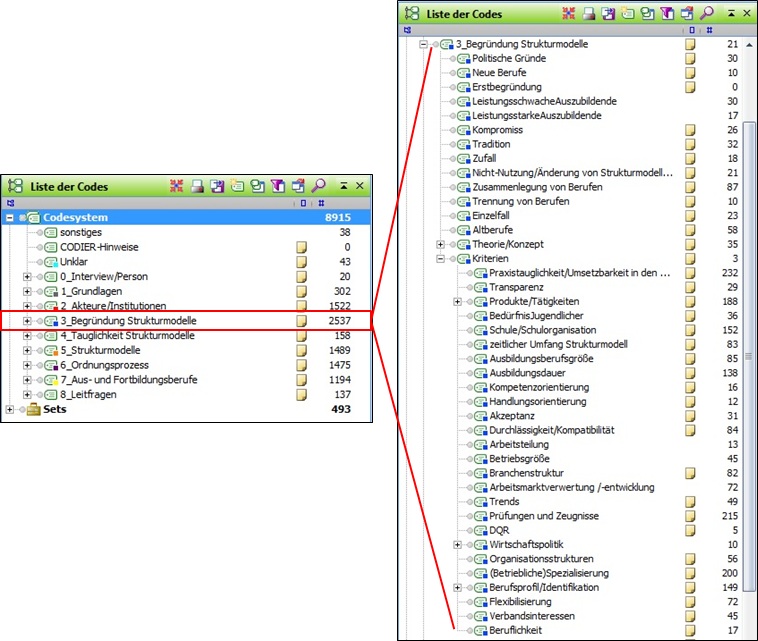Select the Durchlässigkeit/Kompatibilität code
Screen dimensions: 758x641
[x=551, y=430]
